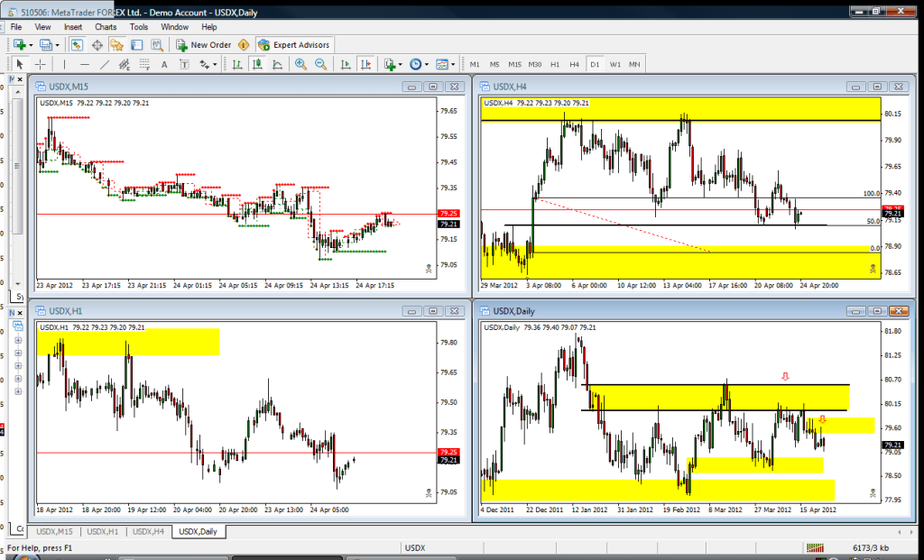
Task: Select the MN timeframe button
Action: click(634, 64)
